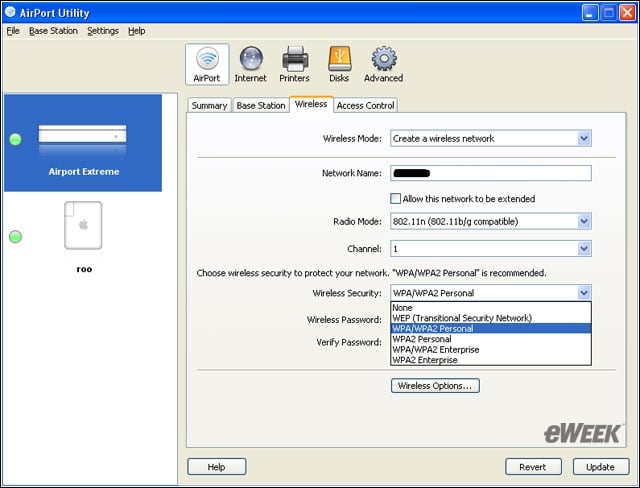Expand the Radio Mode dropdown
640x488 pixels.
tap(584, 221)
